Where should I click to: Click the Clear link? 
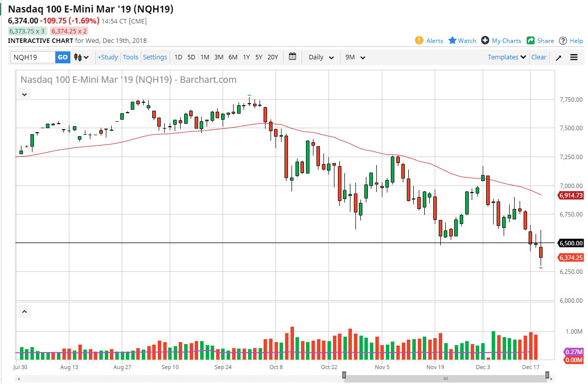[539, 57]
